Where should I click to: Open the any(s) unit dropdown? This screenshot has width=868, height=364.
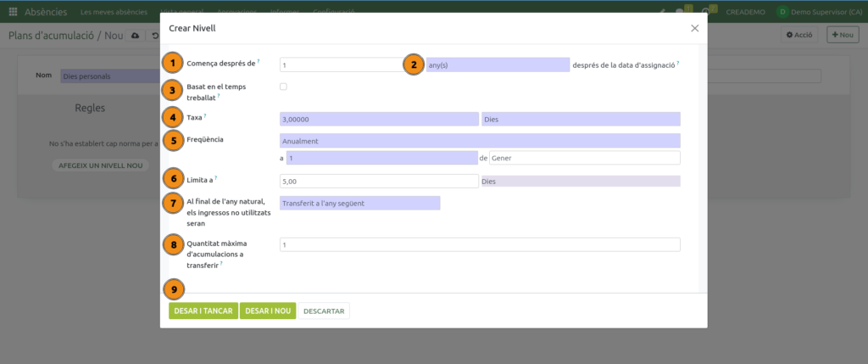(498, 64)
